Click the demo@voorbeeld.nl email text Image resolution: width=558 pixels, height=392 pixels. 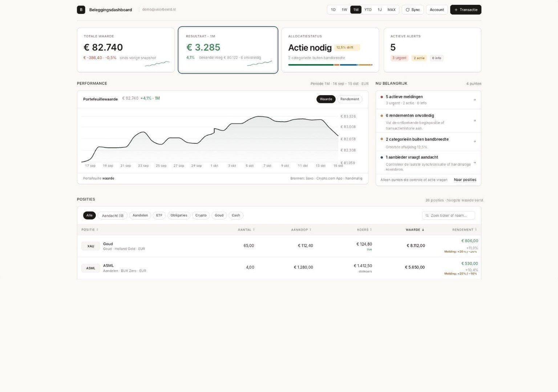(x=159, y=9)
